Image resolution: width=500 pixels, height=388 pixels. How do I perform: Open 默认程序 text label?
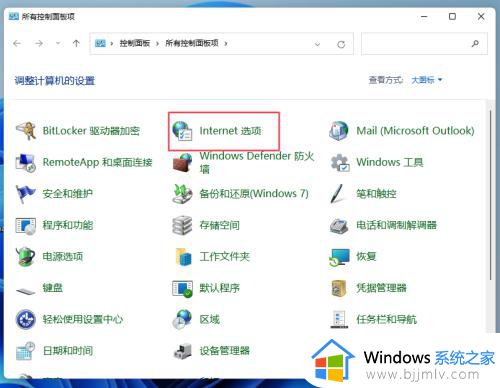[x=219, y=288]
